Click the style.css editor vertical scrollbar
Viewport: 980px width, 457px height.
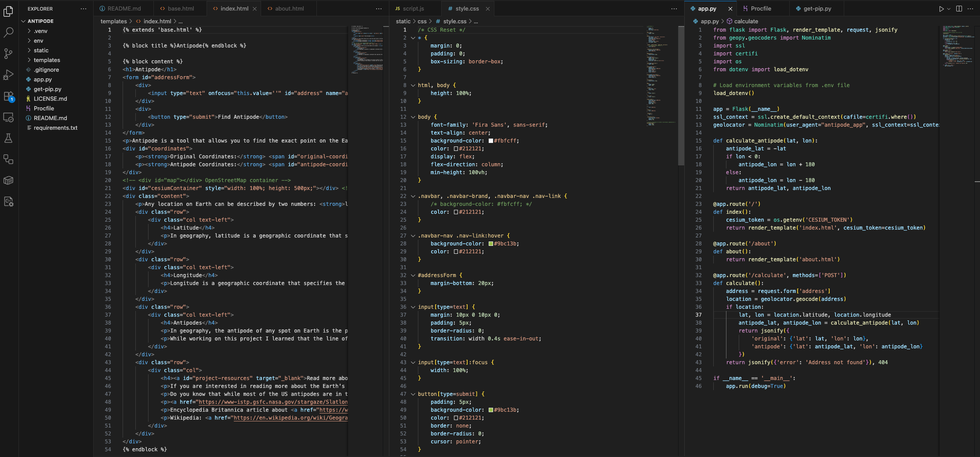(x=681, y=95)
